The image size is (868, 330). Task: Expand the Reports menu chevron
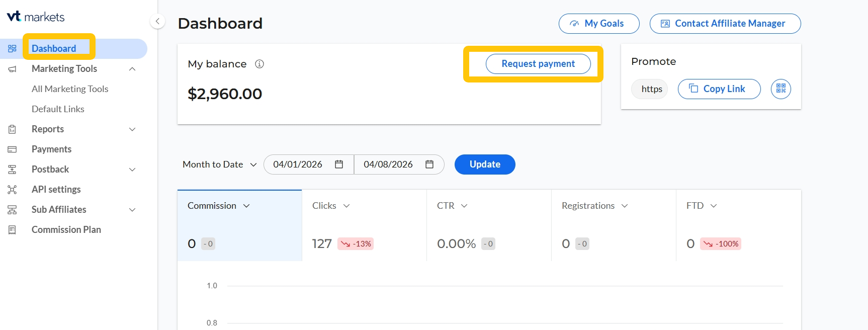[132, 129]
